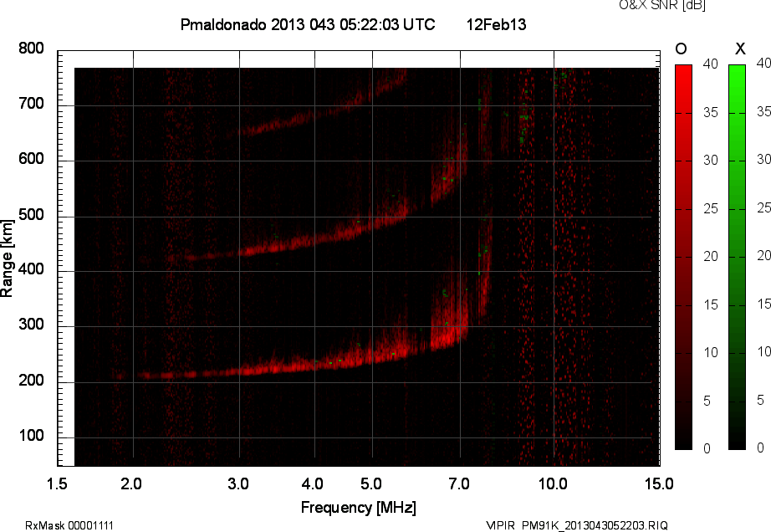
Task: Click the 5 dB tick beside O color bar
Action: [707, 402]
